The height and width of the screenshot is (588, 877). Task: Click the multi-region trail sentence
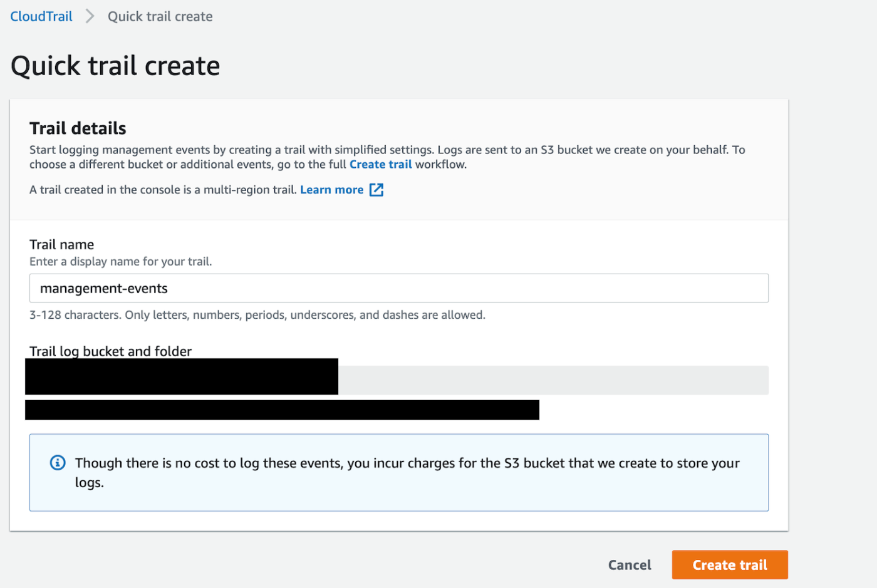163,190
